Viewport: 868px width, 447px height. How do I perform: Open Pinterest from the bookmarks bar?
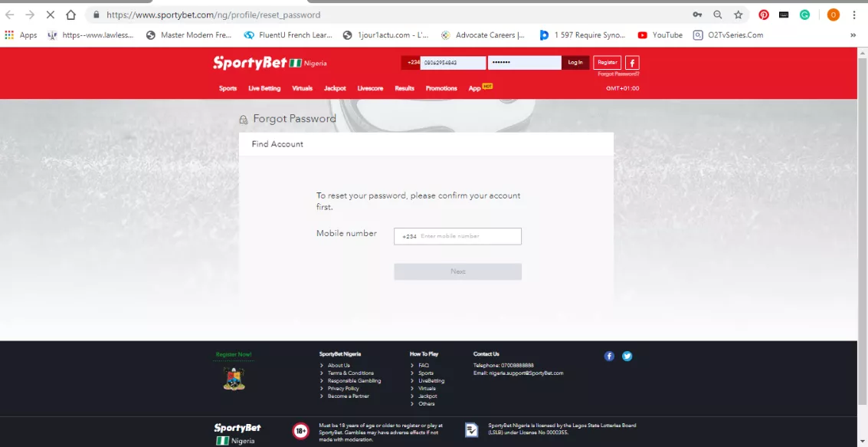pos(764,14)
